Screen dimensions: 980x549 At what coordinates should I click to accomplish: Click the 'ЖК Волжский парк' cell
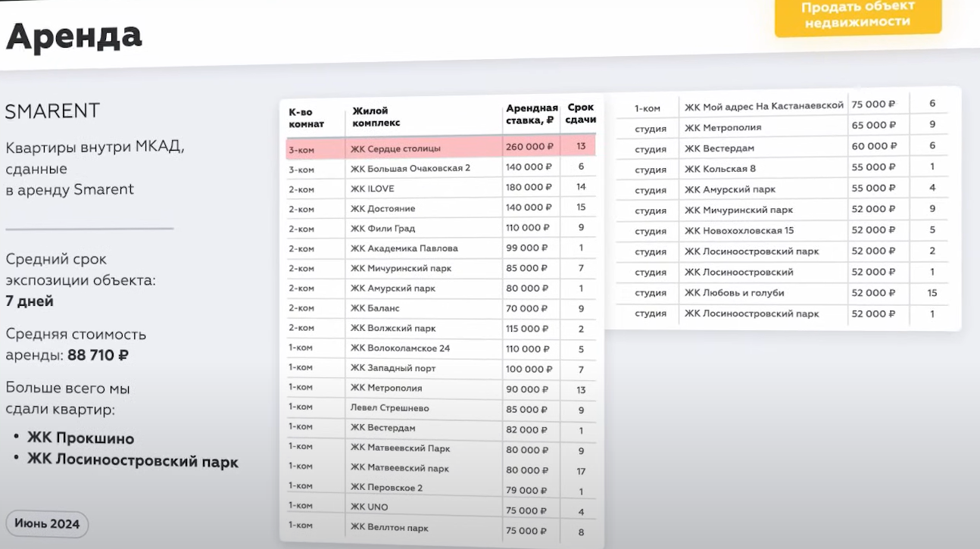(393, 329)
